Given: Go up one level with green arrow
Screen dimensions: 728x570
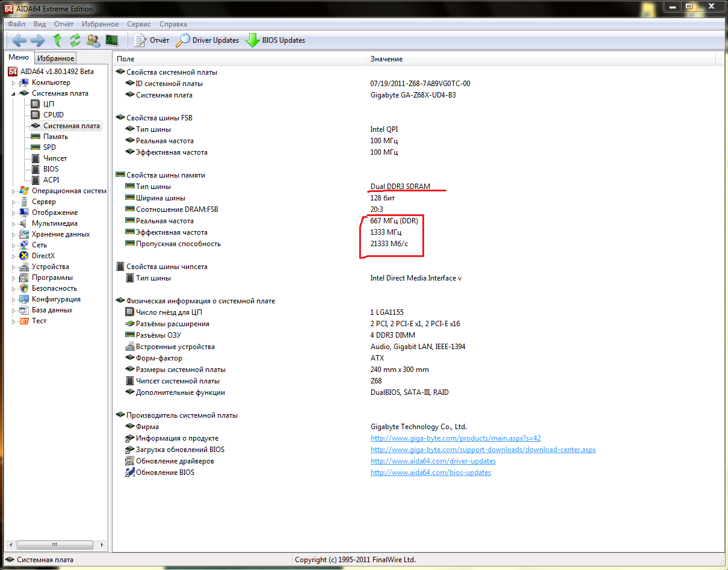Looking at the screenshot, I should pos(57,40).
